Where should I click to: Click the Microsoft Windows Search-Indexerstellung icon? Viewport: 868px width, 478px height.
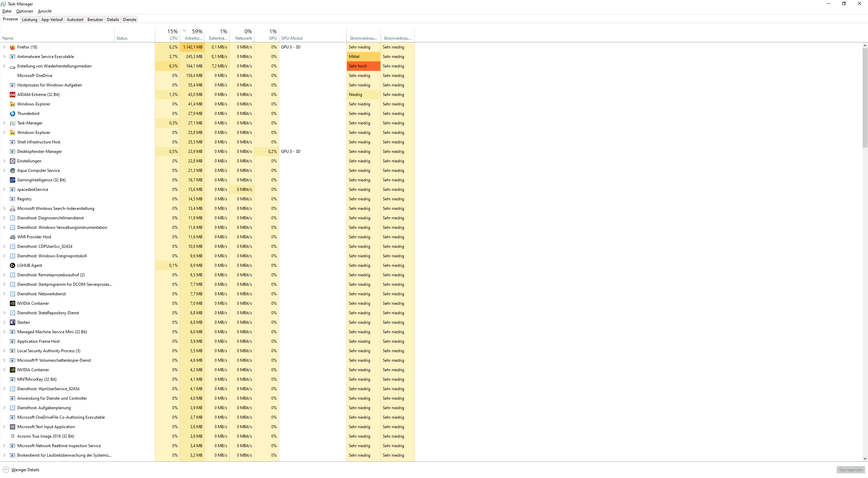[13, 208]
